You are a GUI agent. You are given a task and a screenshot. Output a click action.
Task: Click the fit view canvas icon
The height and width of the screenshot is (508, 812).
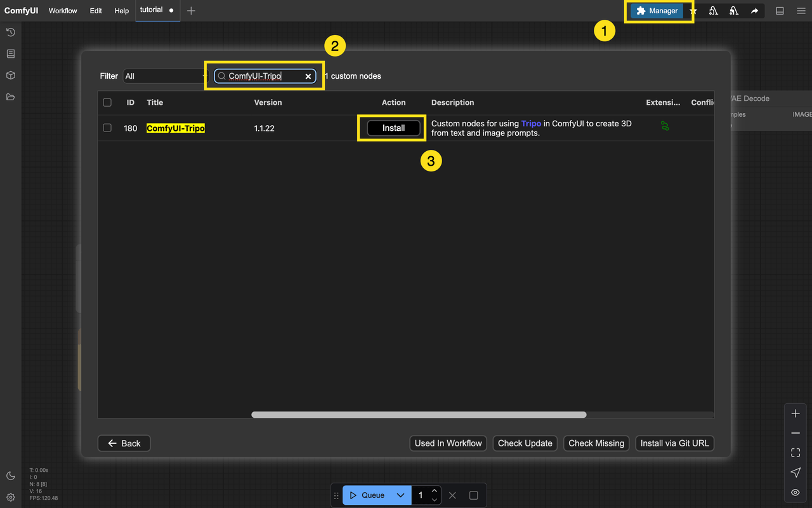tap(796, 453)
